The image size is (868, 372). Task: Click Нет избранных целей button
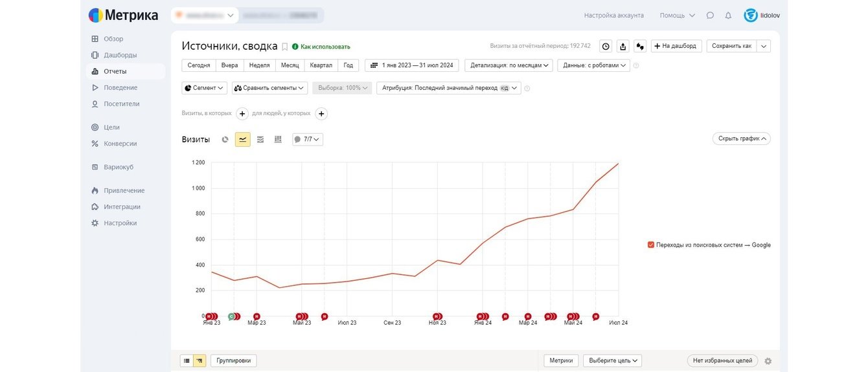(722, 360)
